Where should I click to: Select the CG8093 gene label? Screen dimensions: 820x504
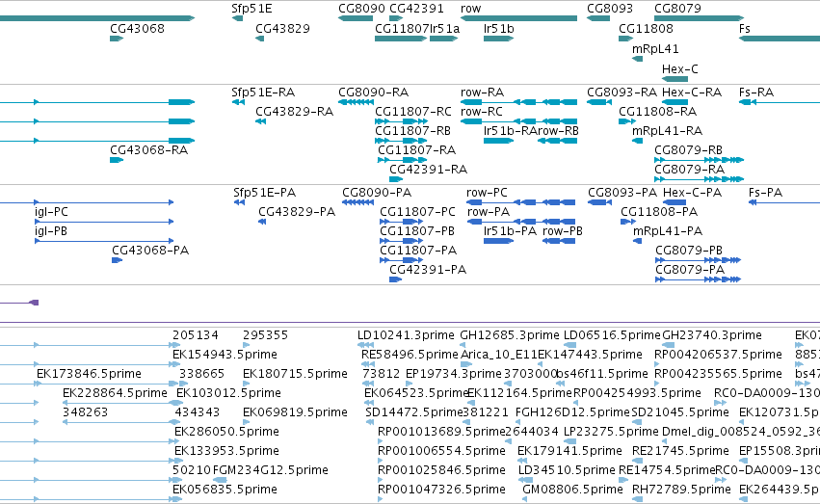click(610, 9)
